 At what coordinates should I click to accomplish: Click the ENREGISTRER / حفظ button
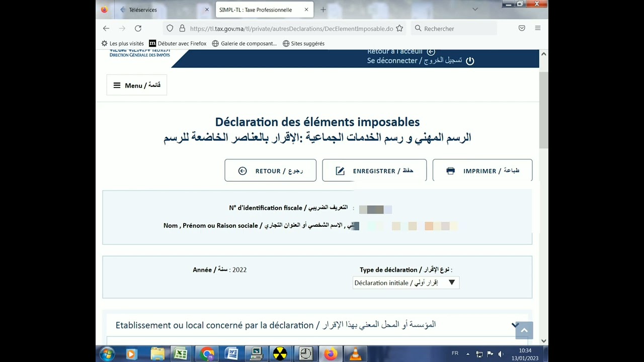(x=374, y=170)
